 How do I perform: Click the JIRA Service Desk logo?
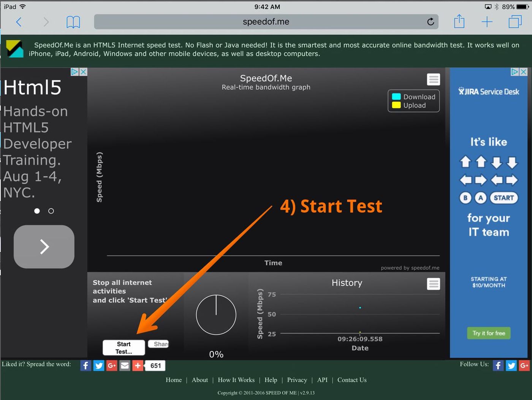489,92
